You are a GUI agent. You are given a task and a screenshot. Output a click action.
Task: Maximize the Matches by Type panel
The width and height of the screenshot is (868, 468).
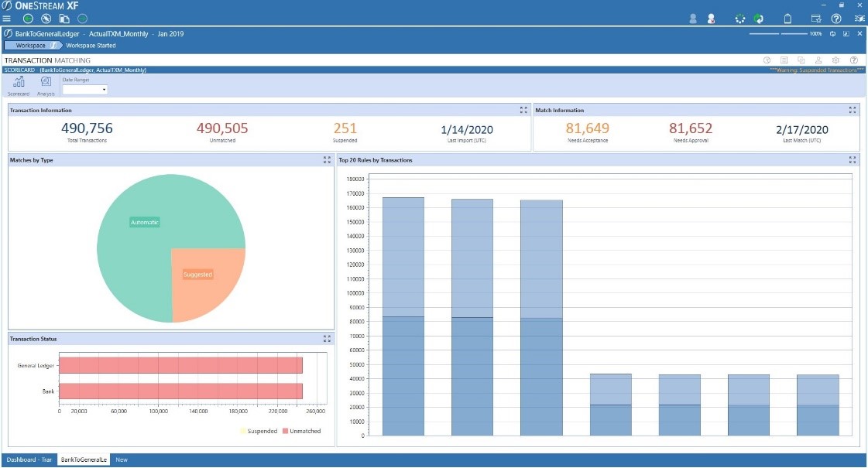[x=327, y=160]
